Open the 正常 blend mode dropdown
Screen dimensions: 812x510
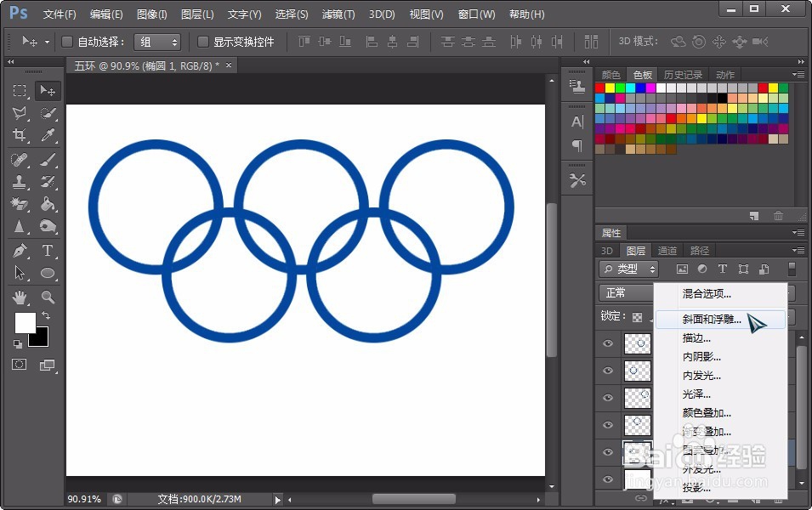point(627,293)
